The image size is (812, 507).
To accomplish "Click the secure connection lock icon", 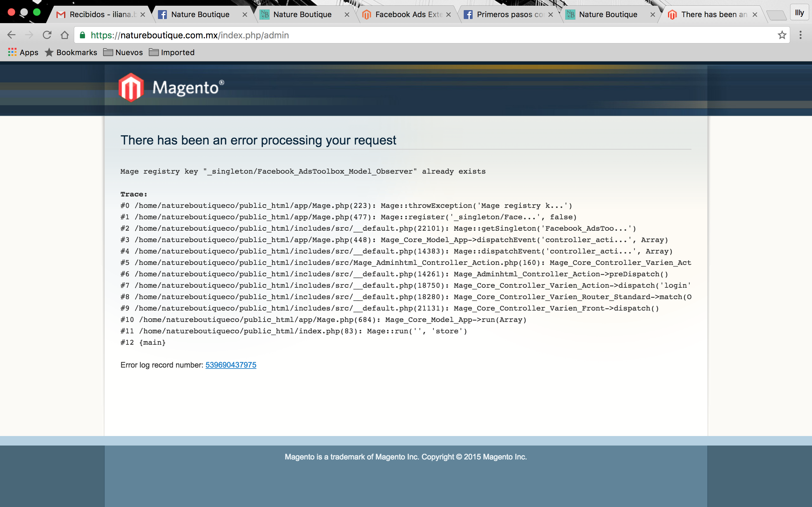I will (83, 35).
